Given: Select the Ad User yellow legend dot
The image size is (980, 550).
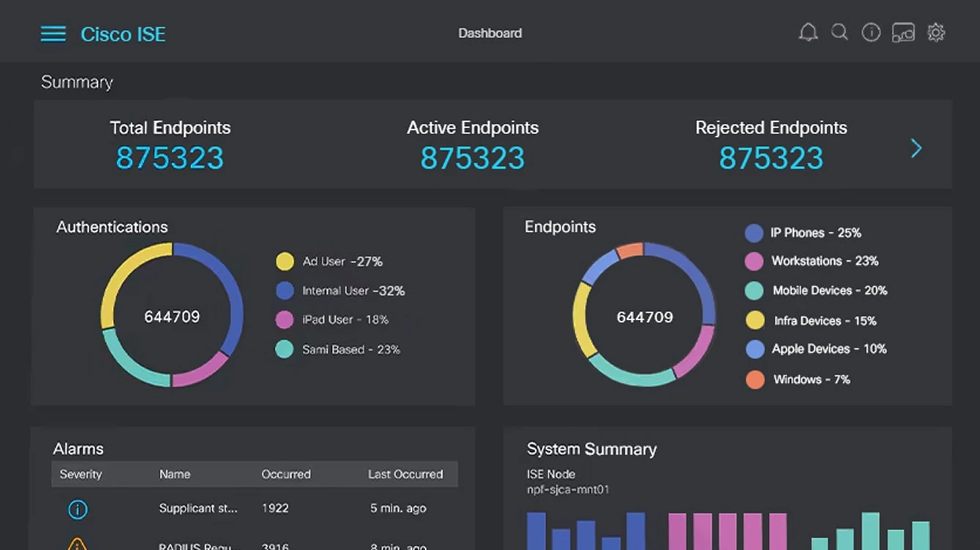Looking at the screenshot, I should pos(284,261).
